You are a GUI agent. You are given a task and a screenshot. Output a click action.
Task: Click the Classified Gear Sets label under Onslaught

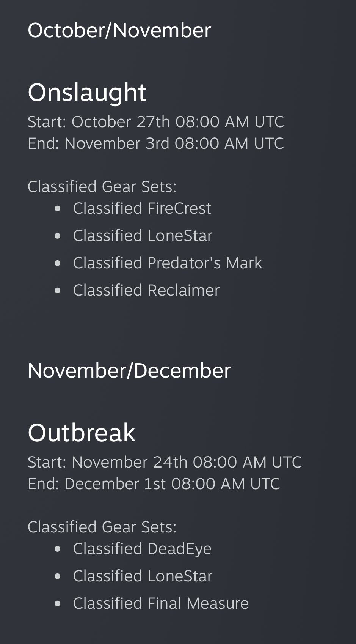102,187
